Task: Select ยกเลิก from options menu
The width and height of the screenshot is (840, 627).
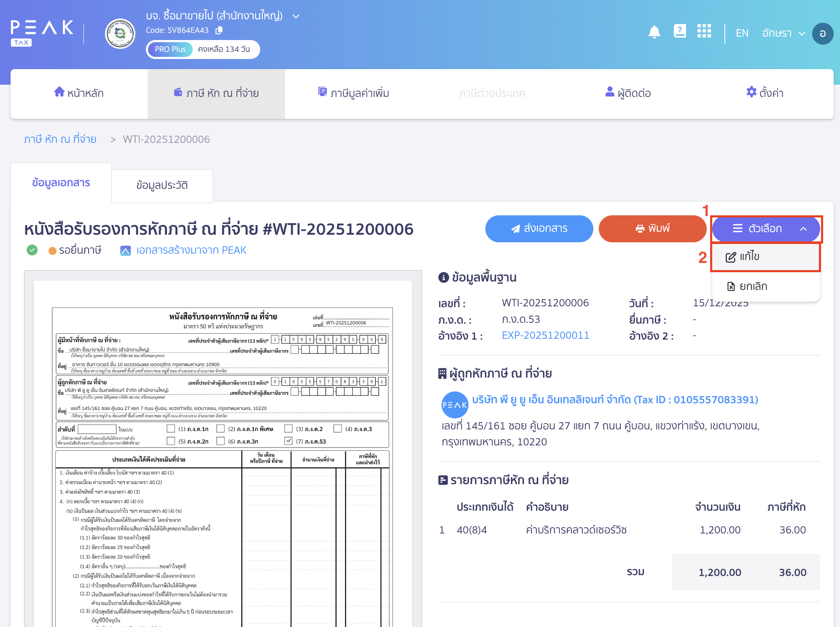Action: click(x=753, y=287)
